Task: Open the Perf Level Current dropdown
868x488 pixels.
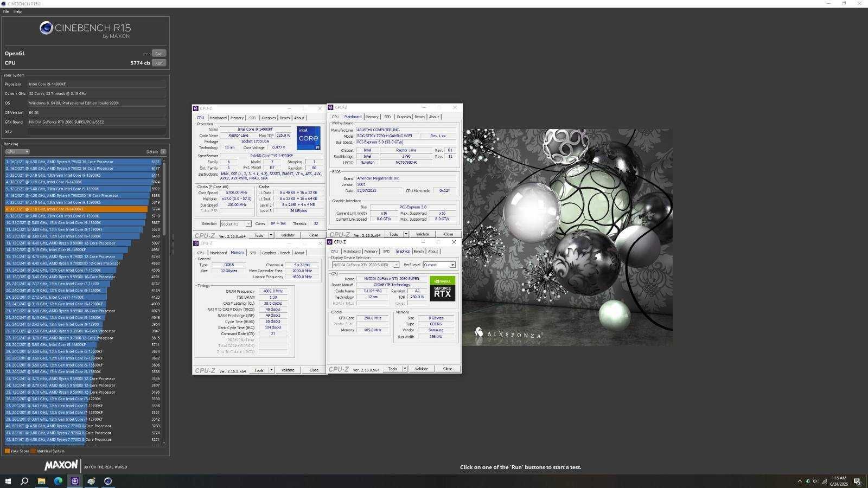Action: [x=439, y=265]
